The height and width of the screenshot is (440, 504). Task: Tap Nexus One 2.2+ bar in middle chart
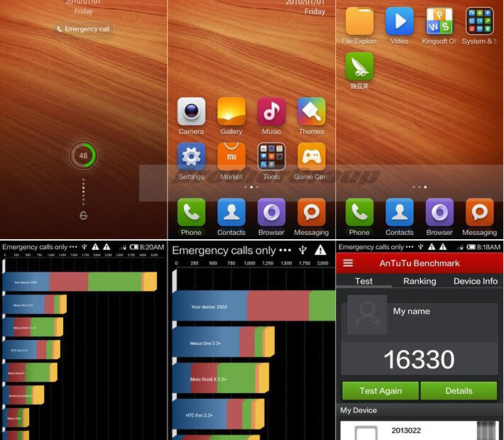224,342
